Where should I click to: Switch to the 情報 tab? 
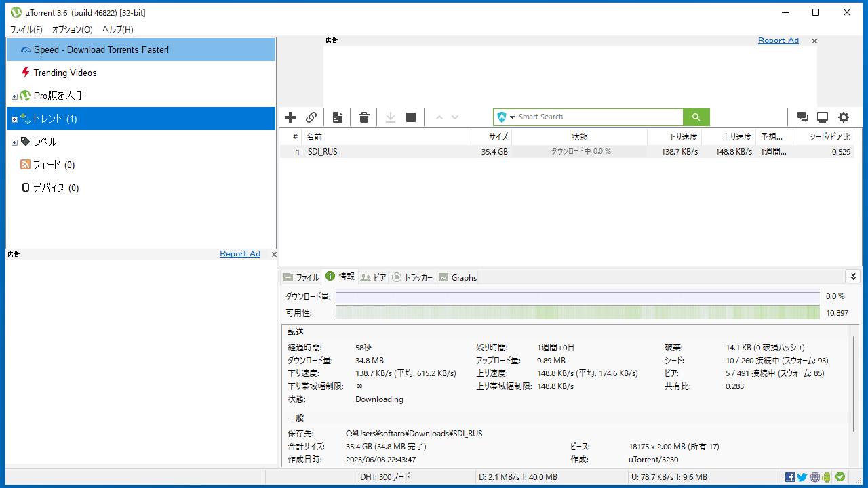click(340, 277)
